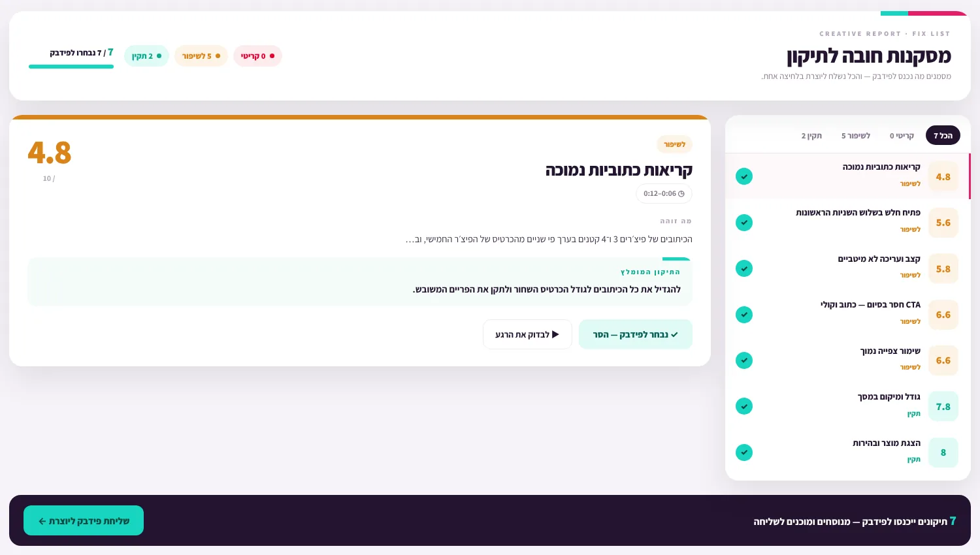980x555 pixels.
Task: Toggle the checkmark for קצב ועריכה לא מיטביים
Action: pyautogui.click(x=744, y=268)
